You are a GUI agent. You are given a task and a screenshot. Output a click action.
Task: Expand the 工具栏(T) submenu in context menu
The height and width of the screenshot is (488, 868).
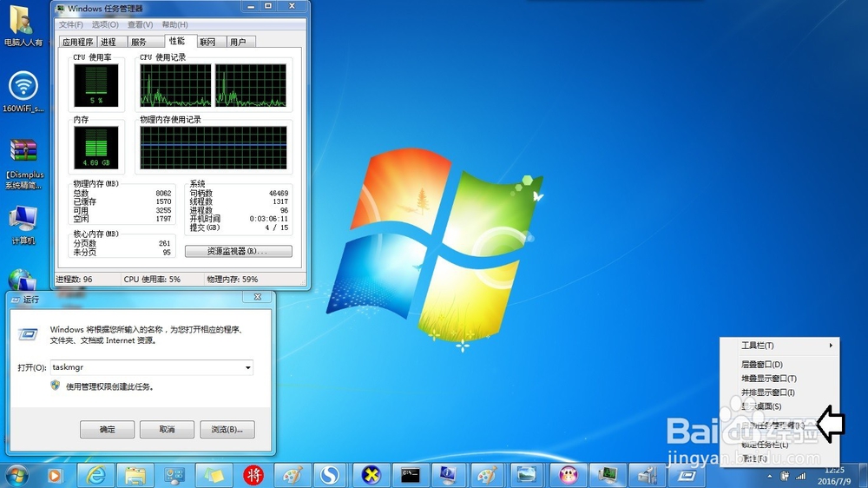(x=779, y=346)
